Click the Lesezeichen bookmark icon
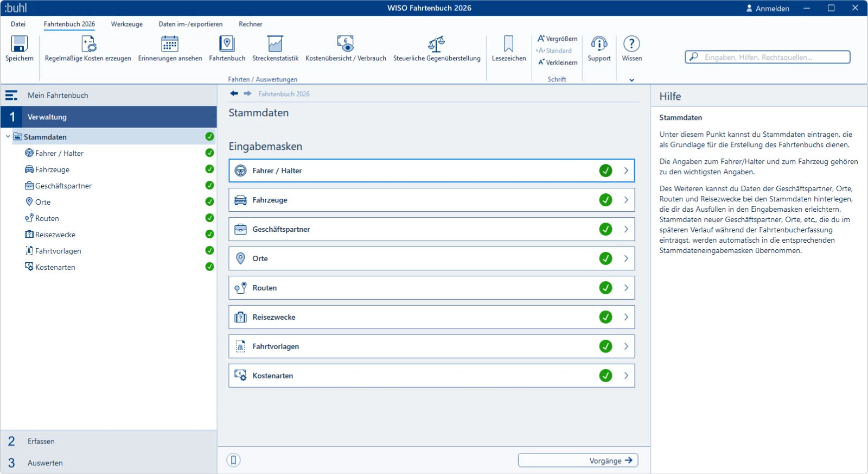Viewport: 868px width, 474px height. pos(509,43)
